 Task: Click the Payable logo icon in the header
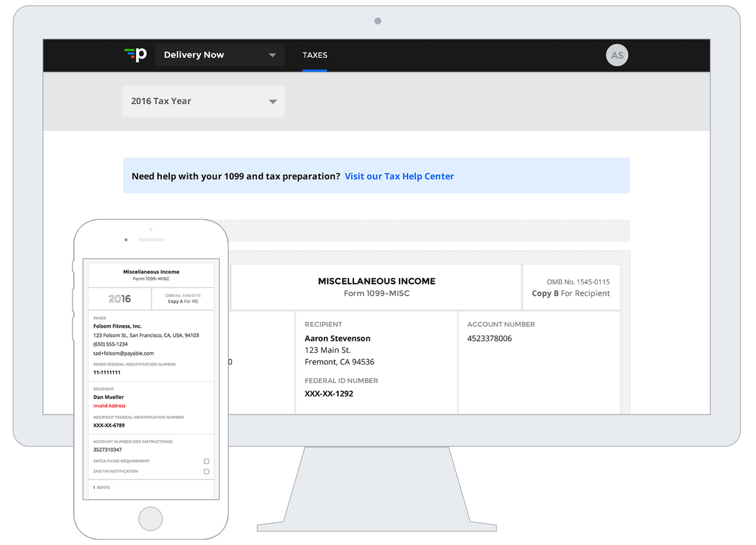click(135, 55)
